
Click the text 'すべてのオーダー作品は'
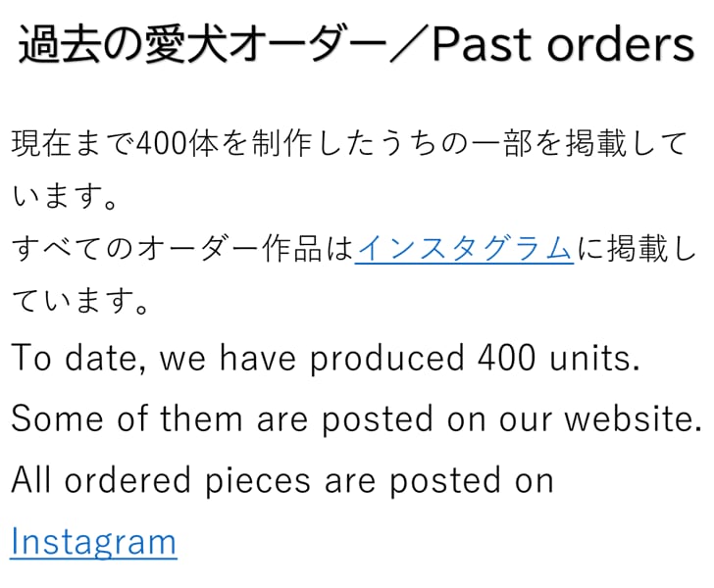182,249
